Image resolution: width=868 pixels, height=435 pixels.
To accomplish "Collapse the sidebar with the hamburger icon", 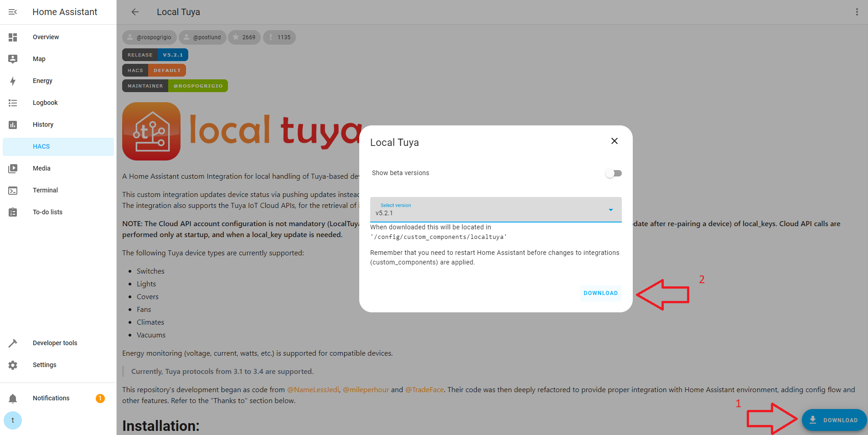I will pos(13,12).
